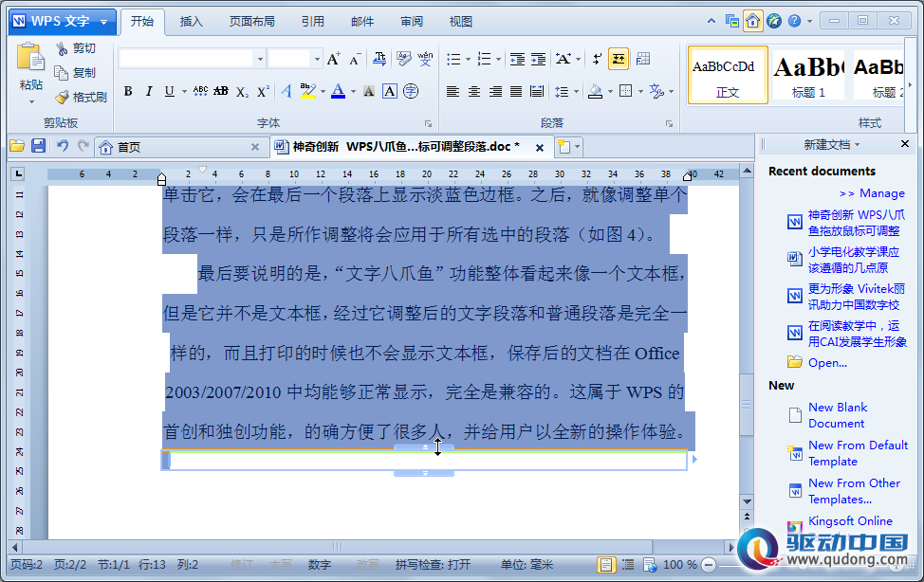
Task: Open the font size dropdown
Action: (317, 59)
